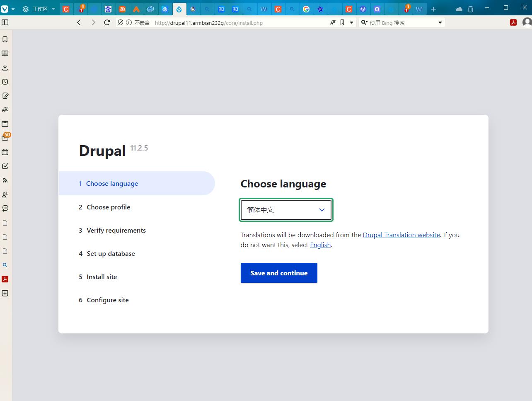532x401 pixels.
Task: Open the Notes panel
Action: point(5,96)
